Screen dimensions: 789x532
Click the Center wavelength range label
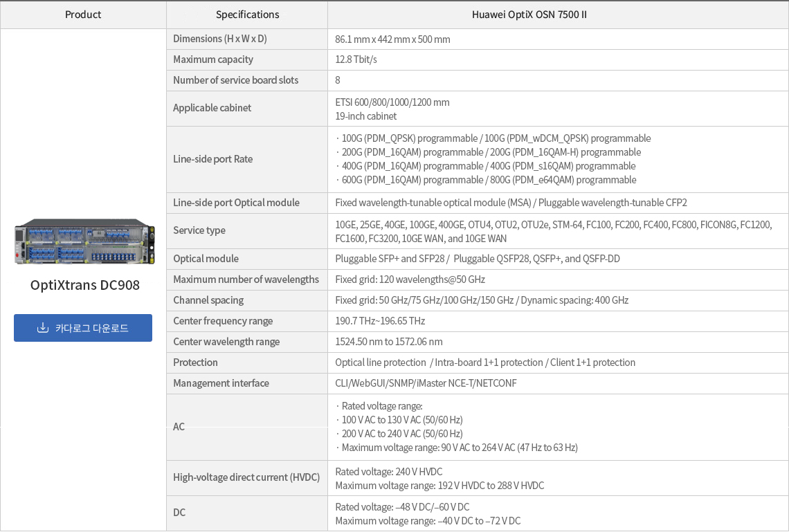(x=226, y=342)
